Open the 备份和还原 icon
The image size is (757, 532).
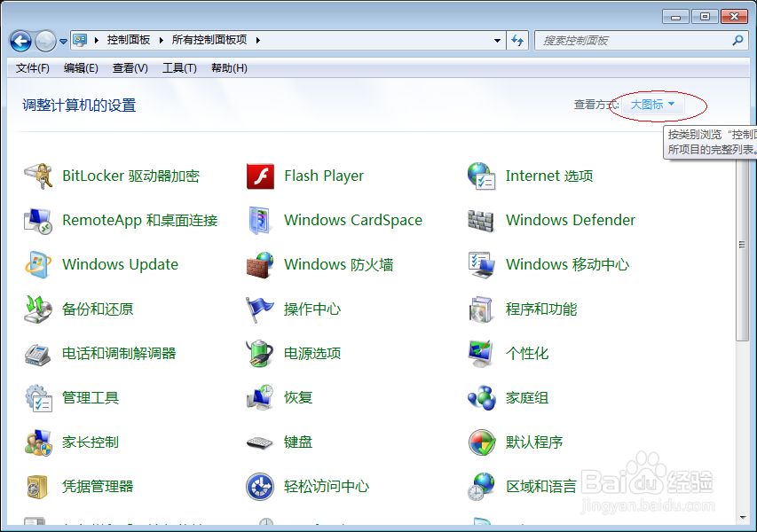coord(38,309)
